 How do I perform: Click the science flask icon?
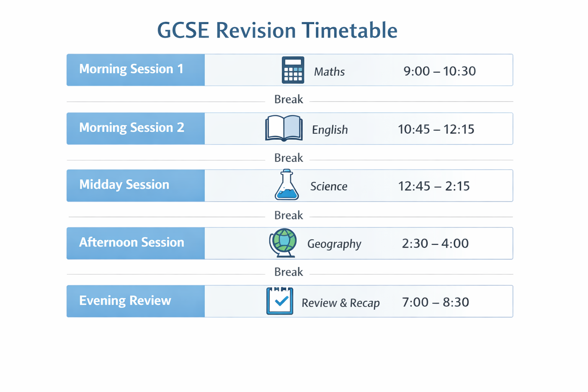coord(286,185)
